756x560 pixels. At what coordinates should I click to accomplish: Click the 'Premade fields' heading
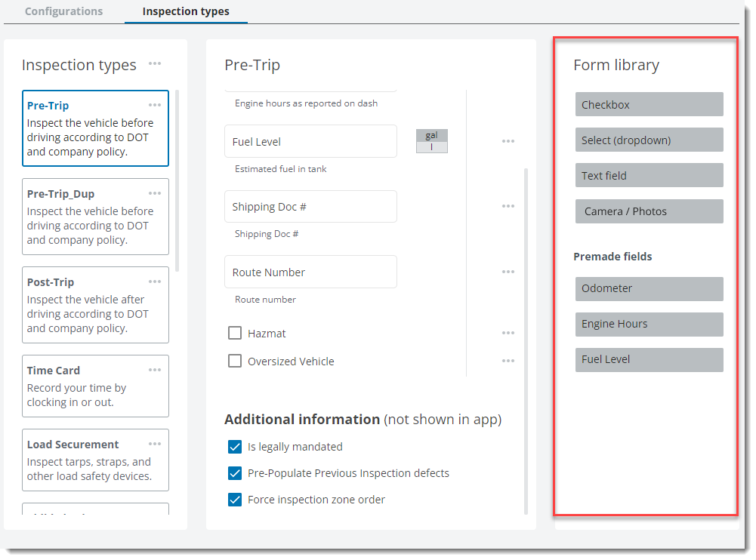(613, 257)
